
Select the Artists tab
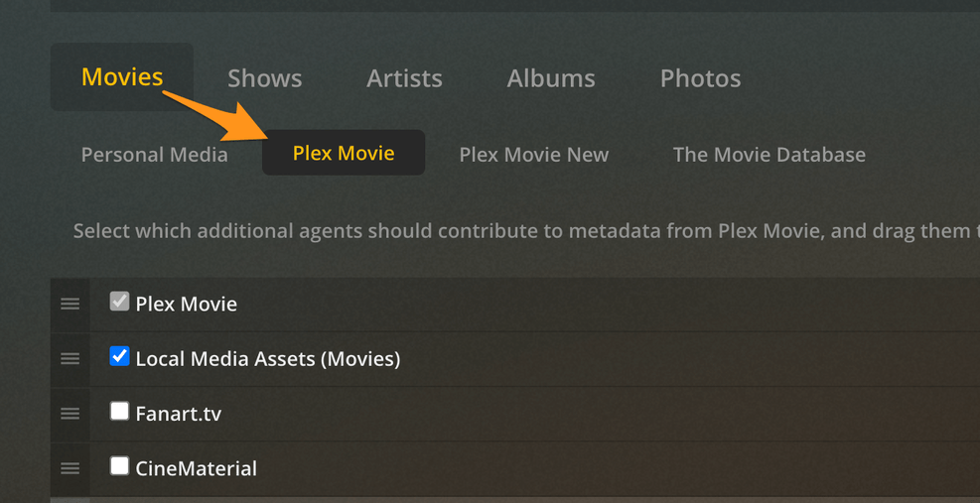click(404, 78)
